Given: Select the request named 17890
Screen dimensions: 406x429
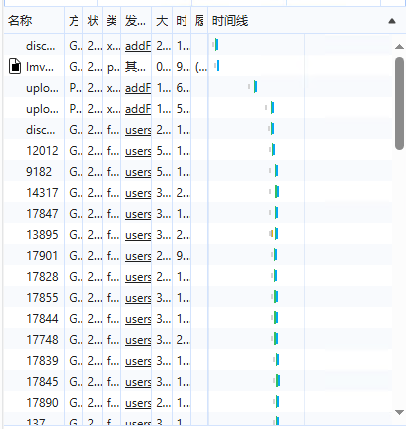Looking at the screenshot, I should pos(42,403).
